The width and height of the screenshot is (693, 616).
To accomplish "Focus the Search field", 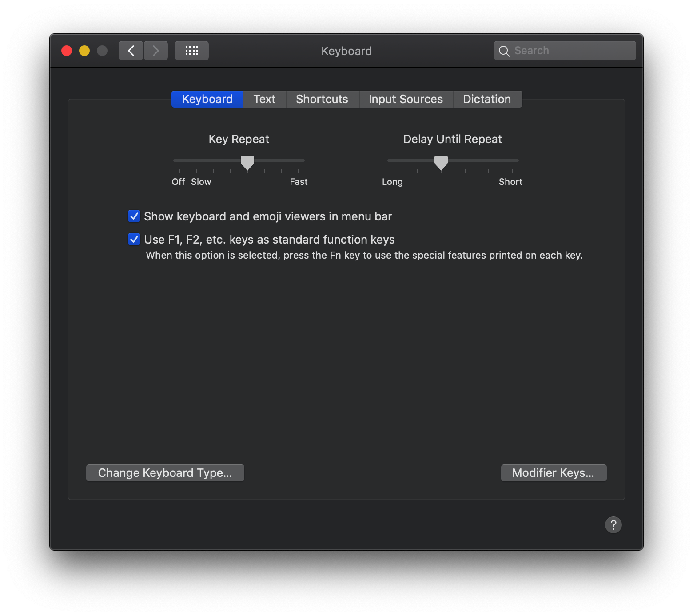I will 565,51.
